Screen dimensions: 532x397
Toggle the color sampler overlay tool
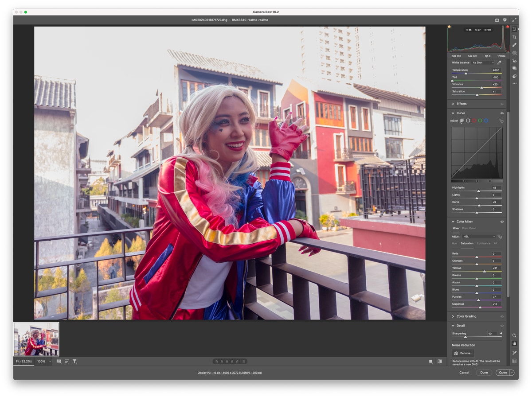coord(514,353)
